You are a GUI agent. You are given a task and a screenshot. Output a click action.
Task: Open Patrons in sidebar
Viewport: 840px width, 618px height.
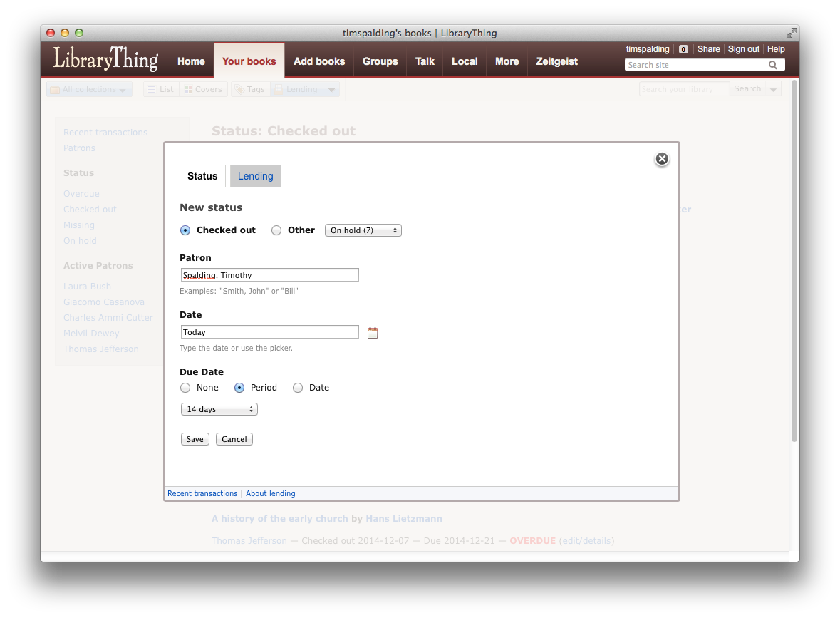click(79, 148)
